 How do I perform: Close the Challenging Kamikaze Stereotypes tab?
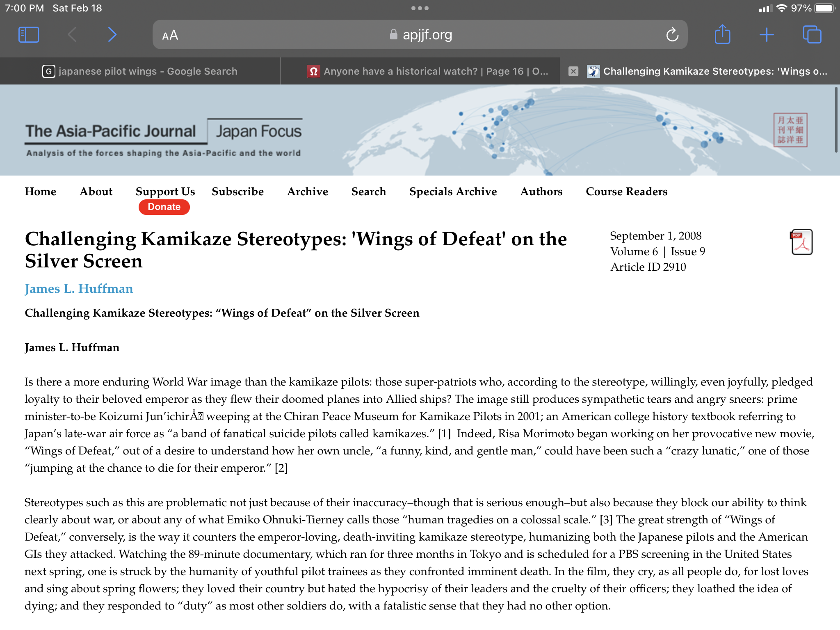573,71
